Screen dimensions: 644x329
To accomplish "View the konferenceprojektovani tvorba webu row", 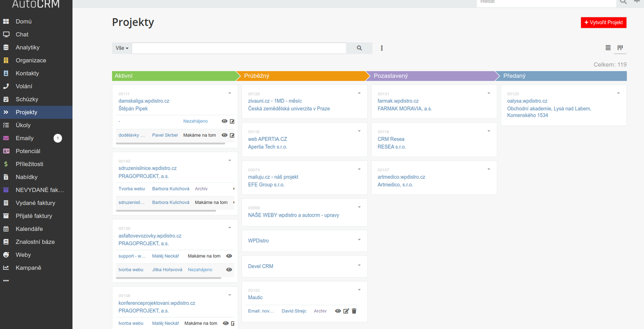I will point(226,323).
